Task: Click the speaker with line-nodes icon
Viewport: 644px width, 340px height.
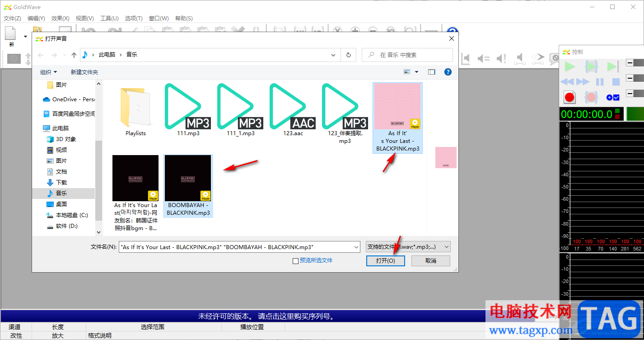Action: pyautogui.click(x=521, y=58)
